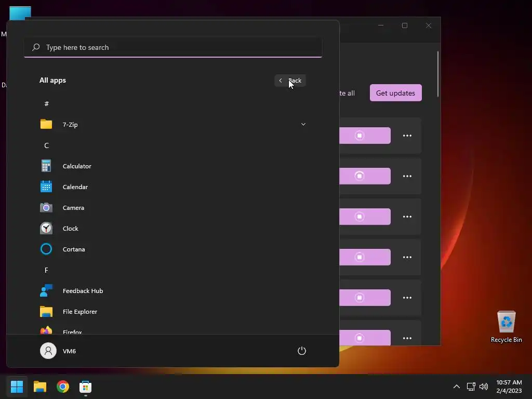Jump to letter index C

point(46,145)
